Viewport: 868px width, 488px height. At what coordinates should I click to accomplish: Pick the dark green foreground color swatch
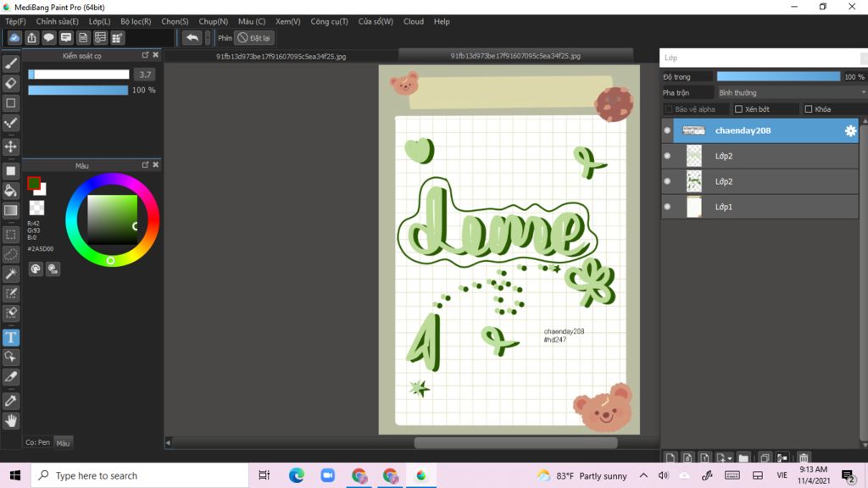[34, 183]
